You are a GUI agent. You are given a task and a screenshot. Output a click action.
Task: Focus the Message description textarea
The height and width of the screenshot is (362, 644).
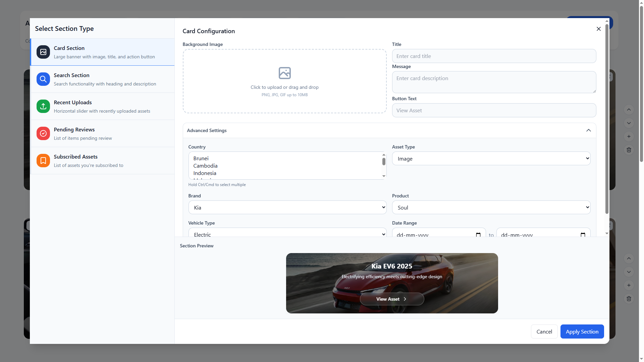click(x=494, y=82)
